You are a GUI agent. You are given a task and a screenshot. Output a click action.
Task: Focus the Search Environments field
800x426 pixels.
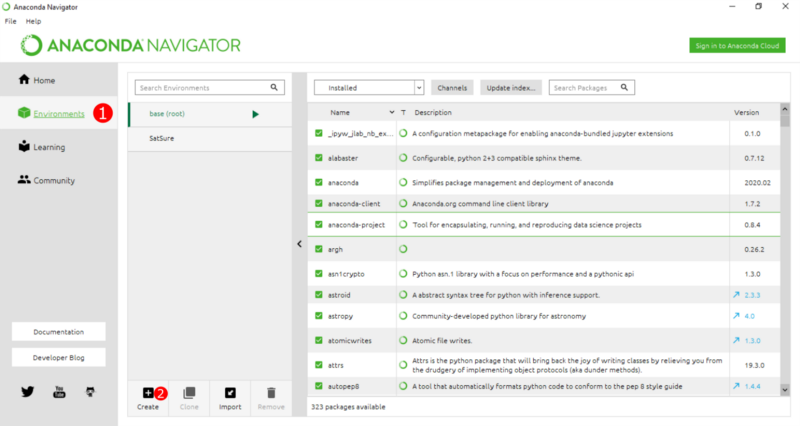click(210, 88)
